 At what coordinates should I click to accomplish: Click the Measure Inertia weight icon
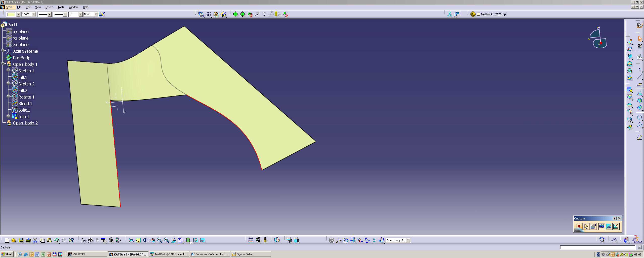coord(265,240)
